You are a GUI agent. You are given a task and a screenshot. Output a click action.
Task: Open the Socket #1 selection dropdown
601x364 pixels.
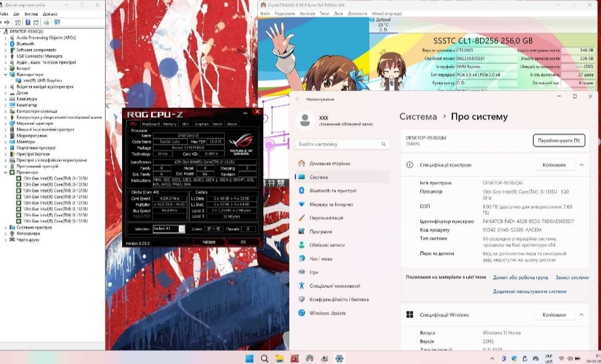pyautogui.click(x=182, y=229)
